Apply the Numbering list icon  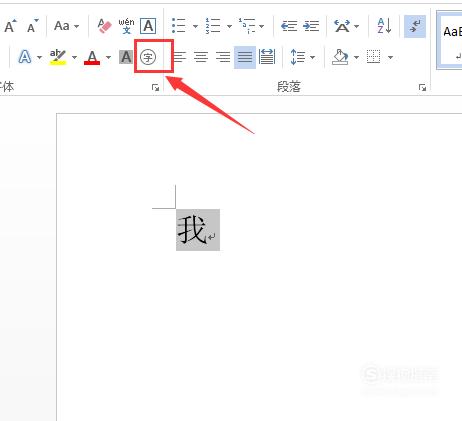pos(212,26)
